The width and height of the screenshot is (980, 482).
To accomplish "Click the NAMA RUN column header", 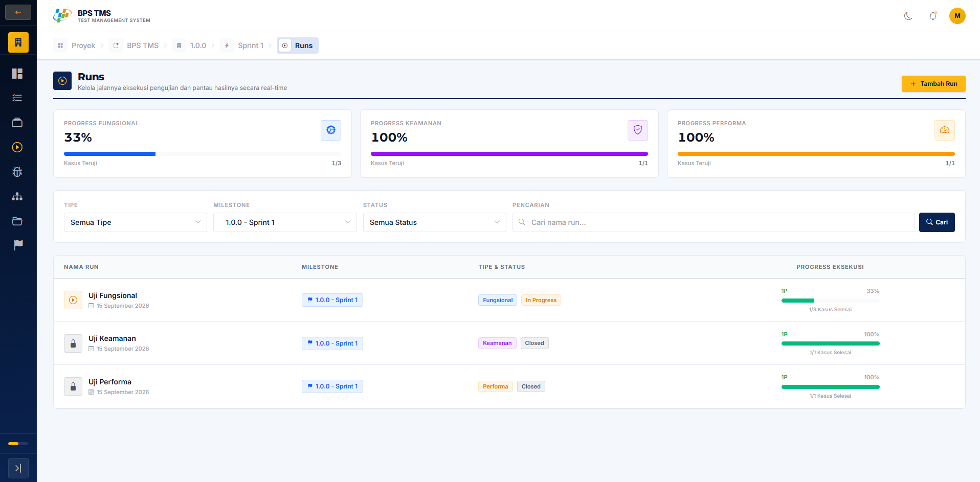I will [81, 267].
